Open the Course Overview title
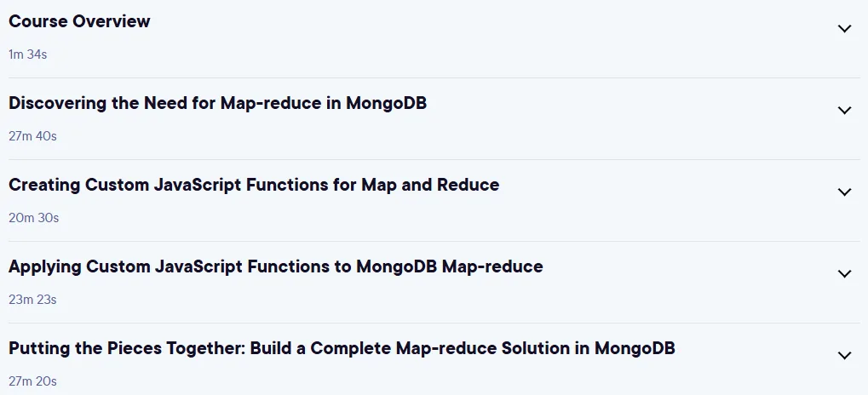The image size is (868, 395). coord(79,21)
